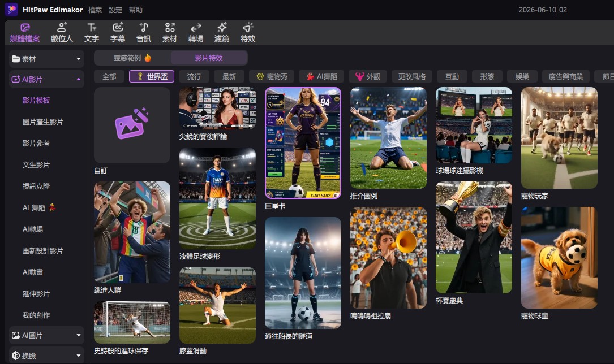
Task: Click the fire icon on 靈感範例
Action: [x=148, y=58]
